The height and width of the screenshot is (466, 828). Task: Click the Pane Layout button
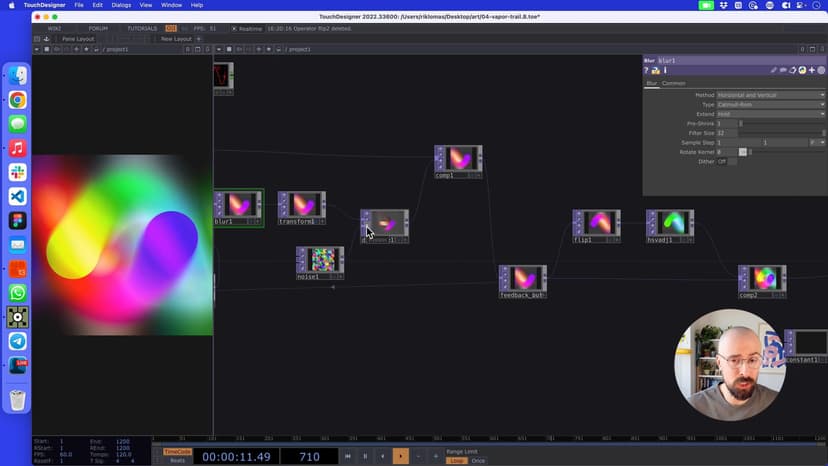[77, 39]
